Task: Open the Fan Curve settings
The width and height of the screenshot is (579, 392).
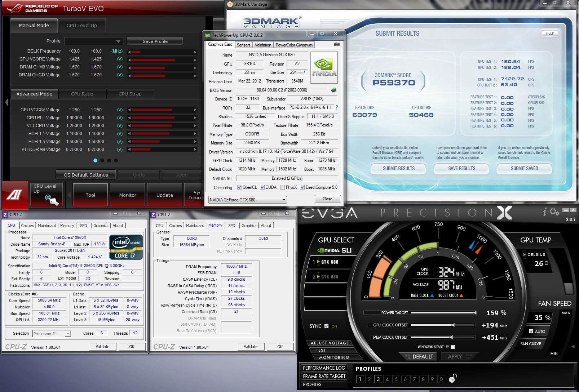Action: tap(531, 344)
